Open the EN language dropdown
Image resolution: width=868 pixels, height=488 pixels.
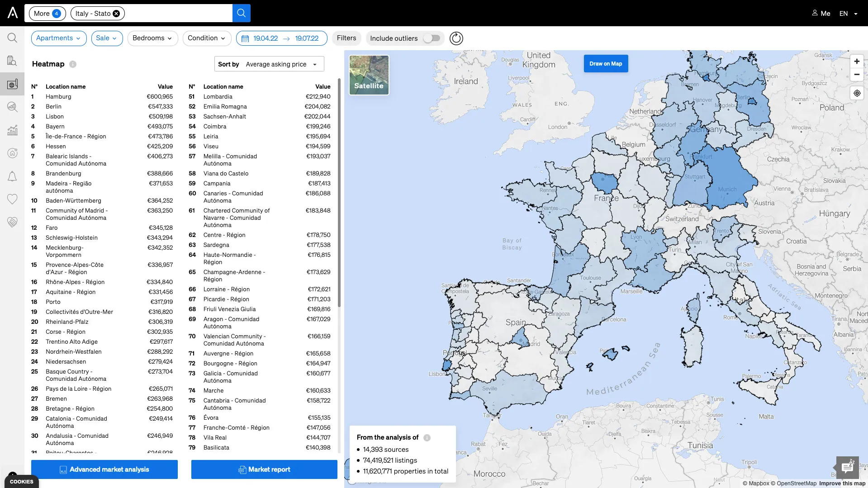tap(848, 14)
